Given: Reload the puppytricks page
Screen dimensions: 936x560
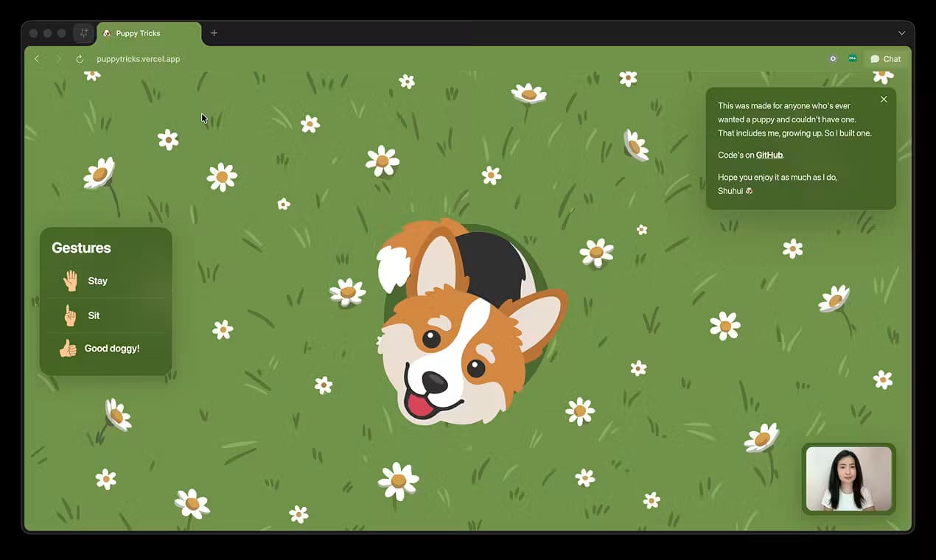Looking at the screenshot, I should click(x=80, y=59).
